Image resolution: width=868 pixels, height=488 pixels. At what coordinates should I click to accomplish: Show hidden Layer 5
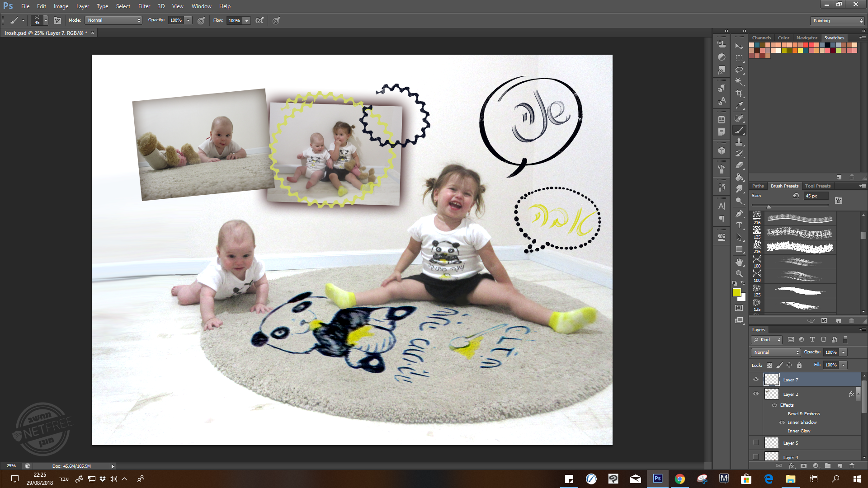[756, 443]
